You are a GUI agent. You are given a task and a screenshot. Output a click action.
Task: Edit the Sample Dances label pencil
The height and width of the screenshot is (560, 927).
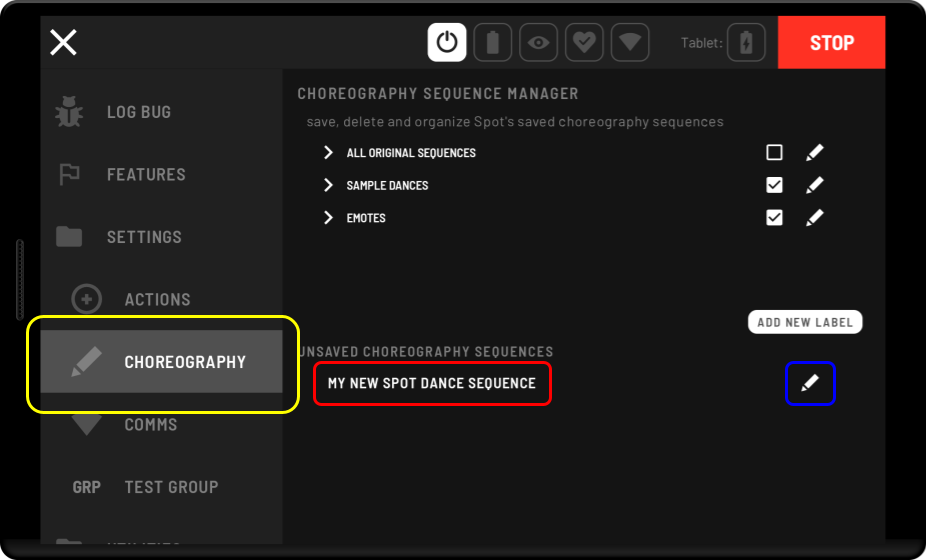coord(815,185)
